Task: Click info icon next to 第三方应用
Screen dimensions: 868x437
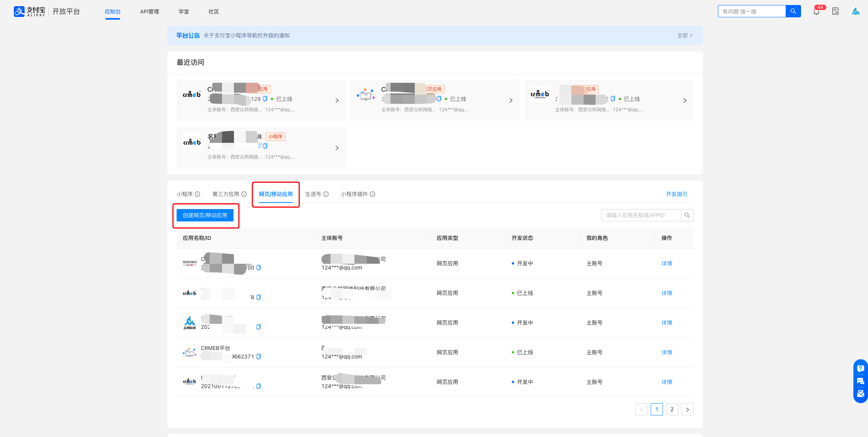Action: (244, 194)
